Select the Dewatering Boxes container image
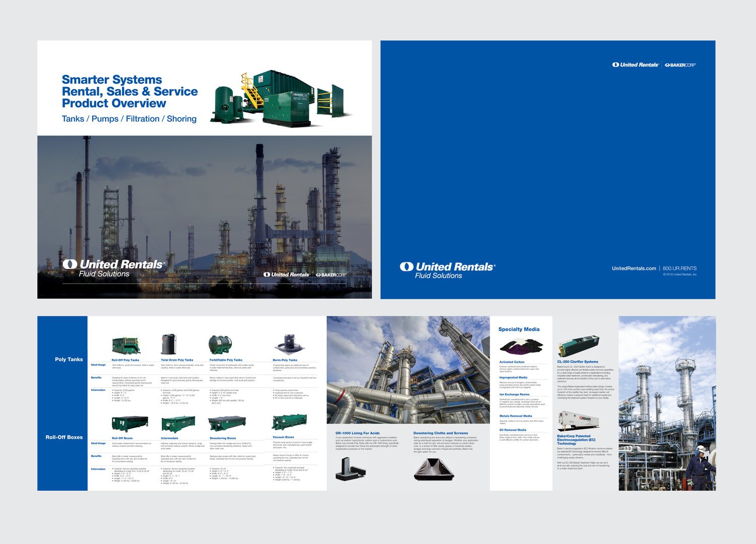The height and width of the screenshot is (544, 756). (x=227, y=424)
